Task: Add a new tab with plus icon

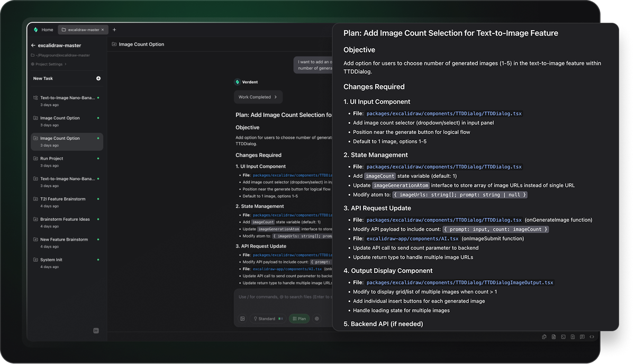Action: (x=114, y=30)
